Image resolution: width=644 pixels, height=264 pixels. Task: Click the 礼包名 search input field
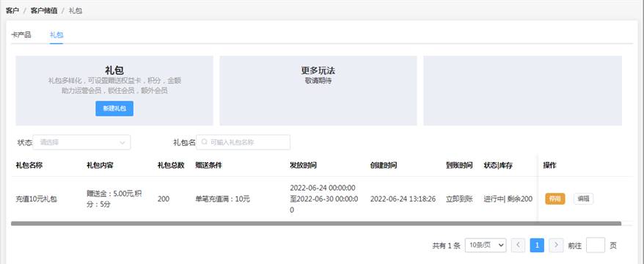pos(243,142)
